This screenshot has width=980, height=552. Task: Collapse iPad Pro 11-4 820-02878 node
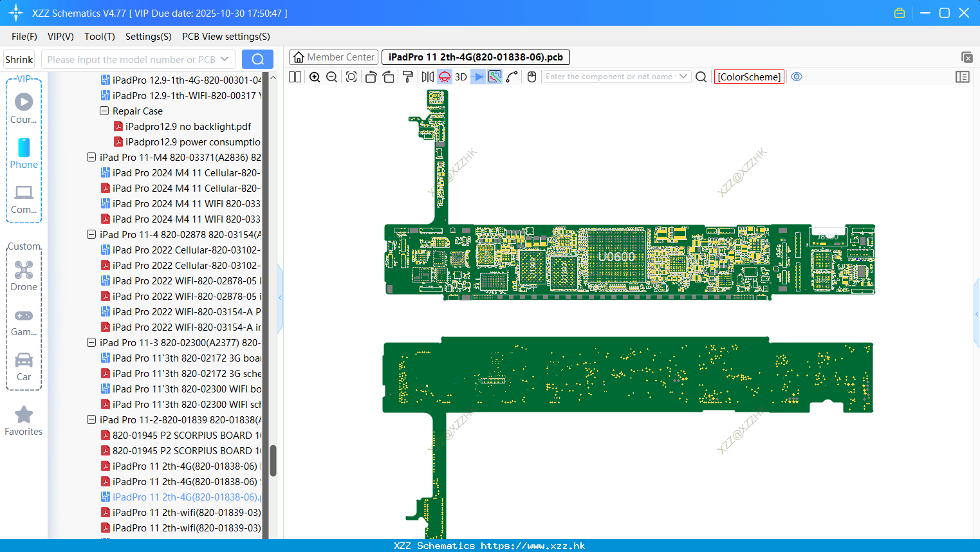coord(91,234)
